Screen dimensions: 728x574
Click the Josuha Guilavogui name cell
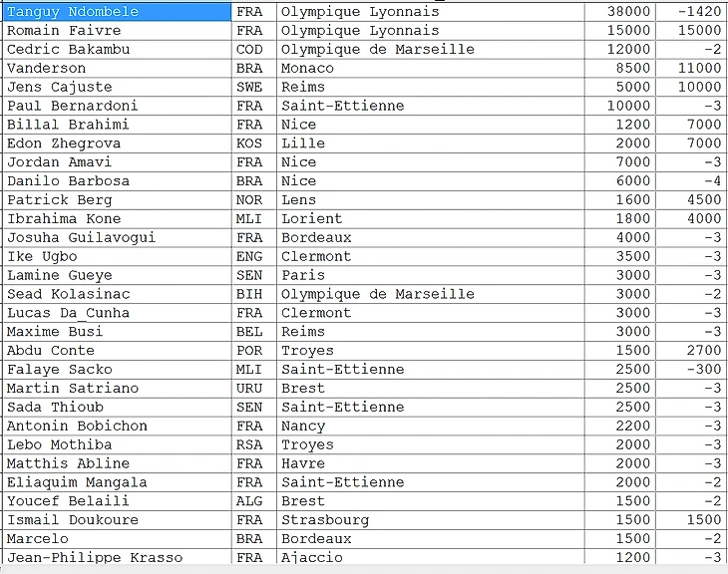tap(117, 237)
